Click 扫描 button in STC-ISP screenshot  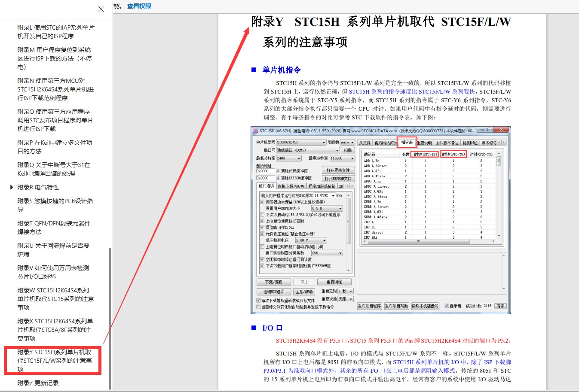point(348,150)
